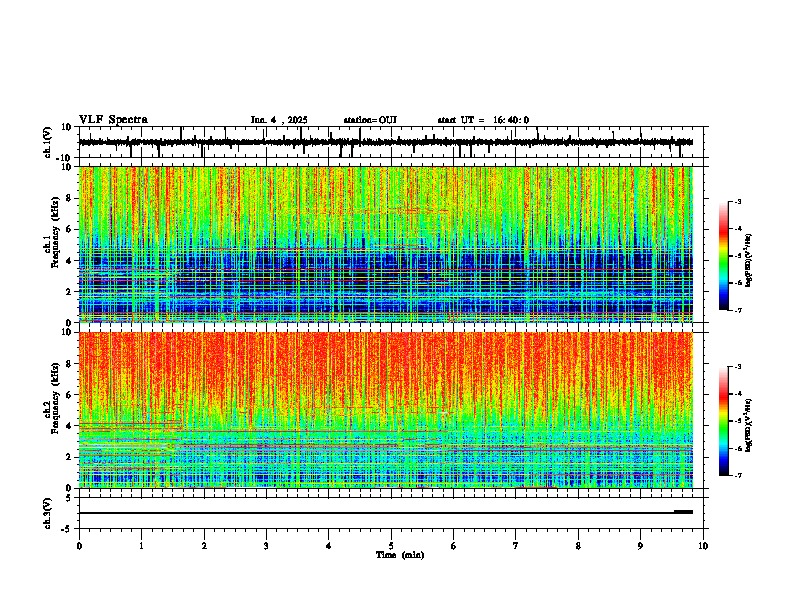Viewport: 792px width, 612px height.
Task: Click time axis tick label "8"
Action: [578, 546]
